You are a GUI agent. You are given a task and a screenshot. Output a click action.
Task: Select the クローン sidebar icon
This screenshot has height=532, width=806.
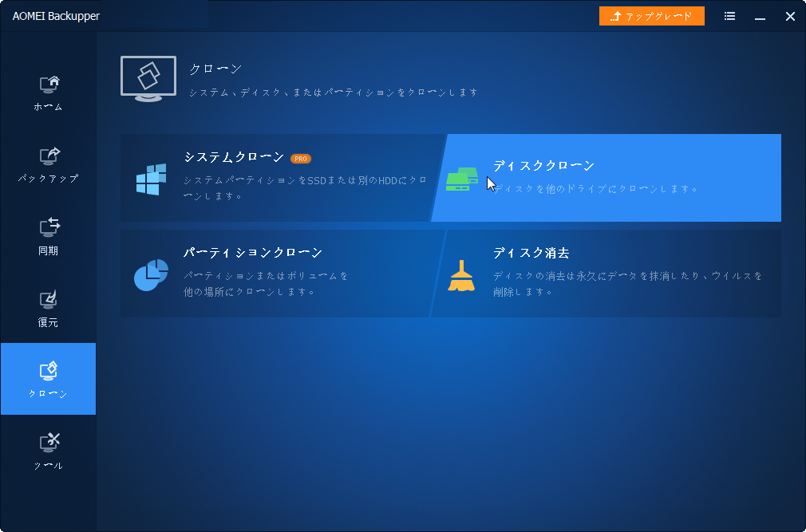pyautogui.click(x=49, y=371)
